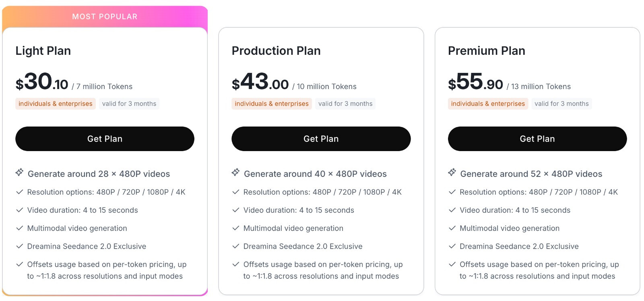Click the sparkle icon beside 'Generate around 40'
This screenshot has width=644, height=301.
click(x=235, y=172)
